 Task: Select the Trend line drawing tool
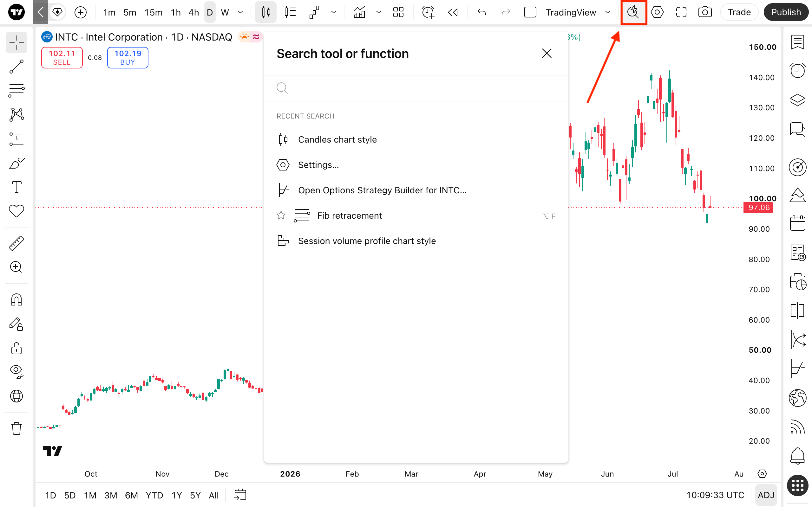pyautogui.click(x=16, y=67)
